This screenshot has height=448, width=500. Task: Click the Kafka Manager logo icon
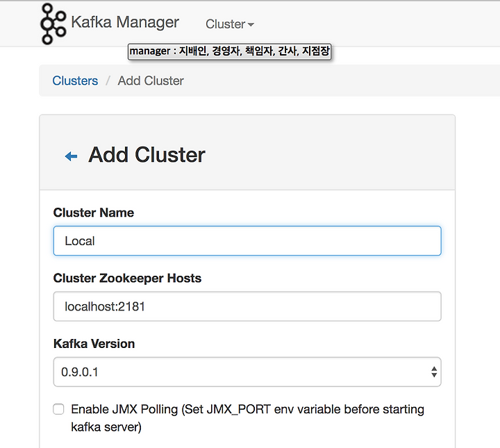53,24
